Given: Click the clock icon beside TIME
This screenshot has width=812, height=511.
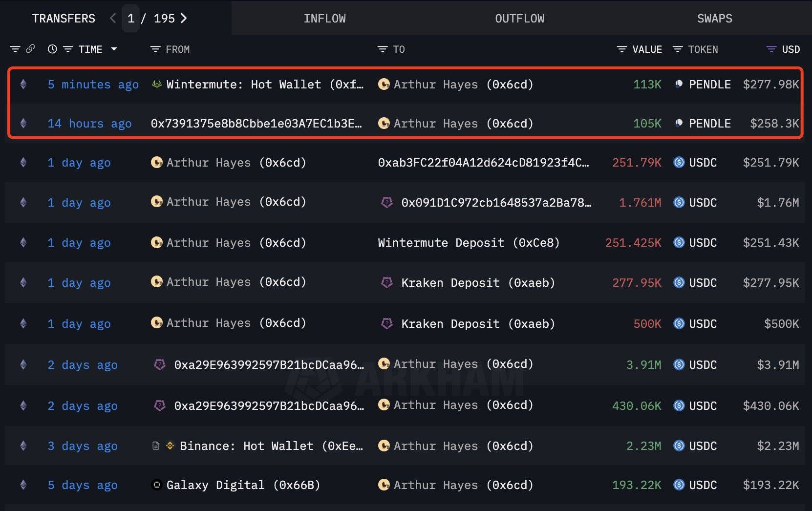Looking at the screenshot, I should click(52, 49).
